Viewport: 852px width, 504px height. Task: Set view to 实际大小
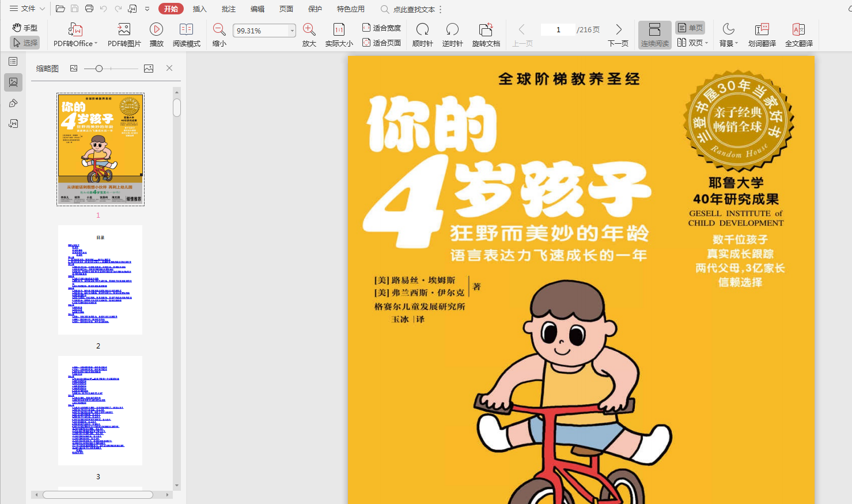339,35
